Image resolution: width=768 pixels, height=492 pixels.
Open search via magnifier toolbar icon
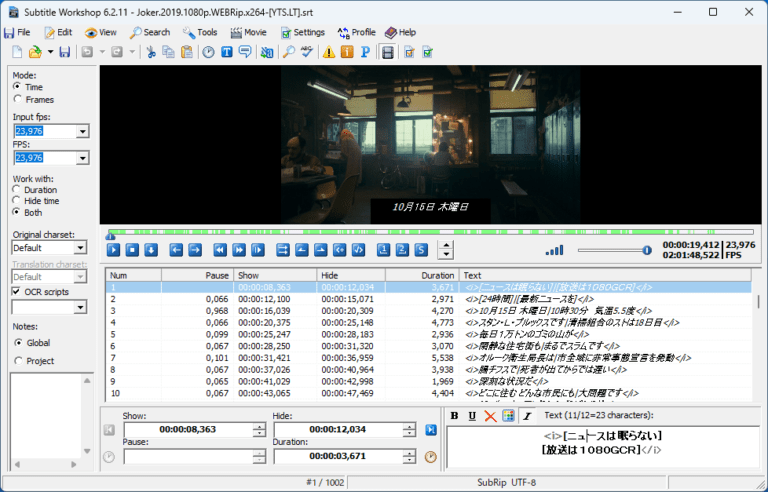(x=289, y=52)
